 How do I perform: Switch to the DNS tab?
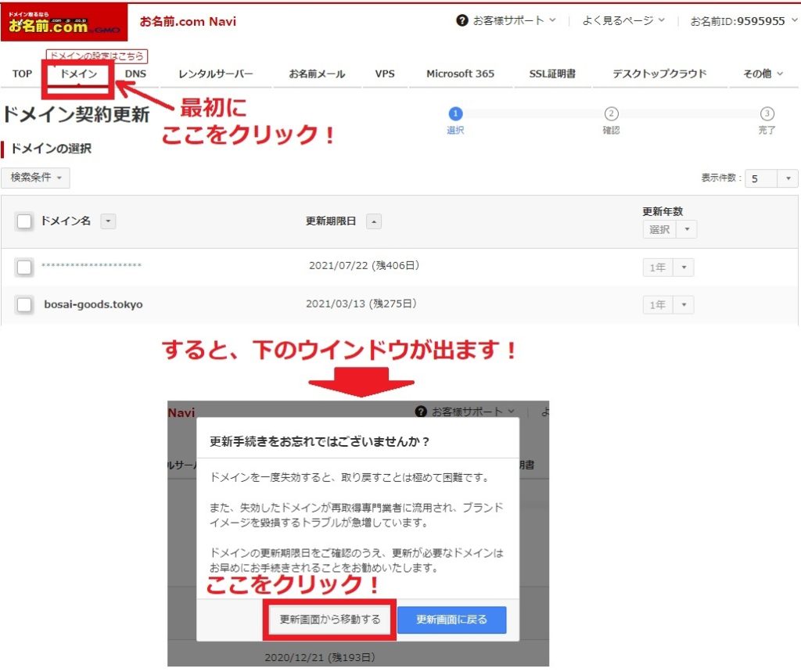[x=135, y=74]
